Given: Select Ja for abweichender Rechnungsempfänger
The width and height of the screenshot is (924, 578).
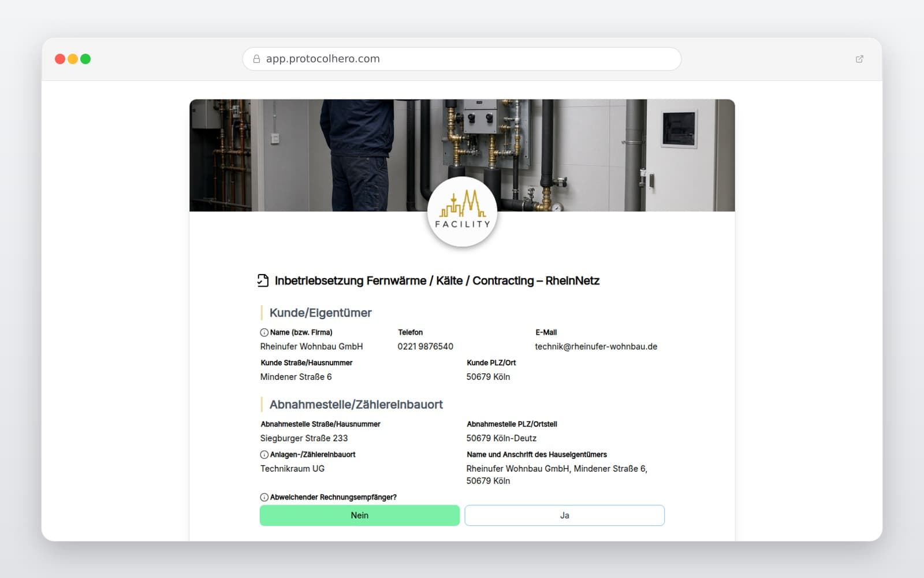Looking at the screenshot, I should 565,516.
